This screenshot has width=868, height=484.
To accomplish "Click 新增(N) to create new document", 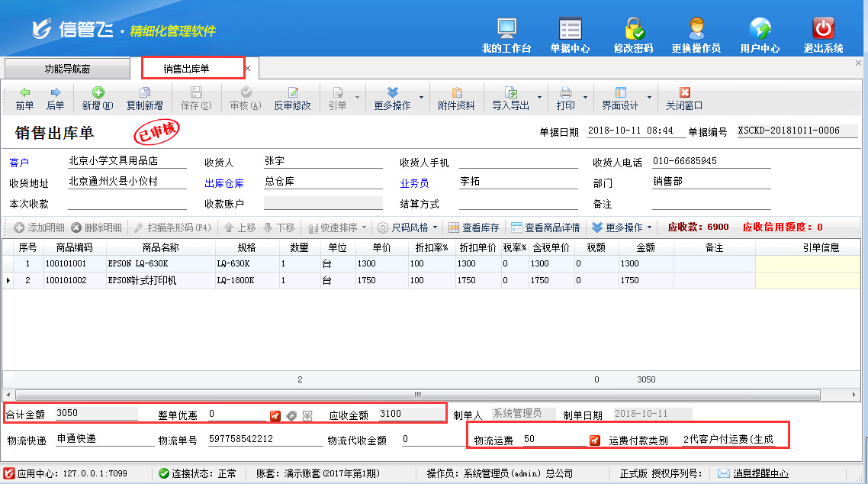I will tap(98, 98).
